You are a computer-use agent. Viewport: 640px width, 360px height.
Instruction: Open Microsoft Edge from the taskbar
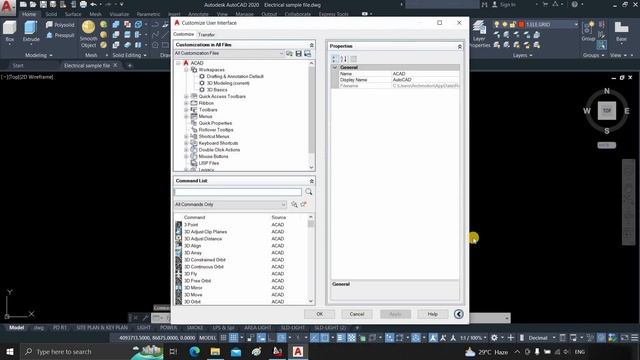pyautogui.click(x=194, y=351)
